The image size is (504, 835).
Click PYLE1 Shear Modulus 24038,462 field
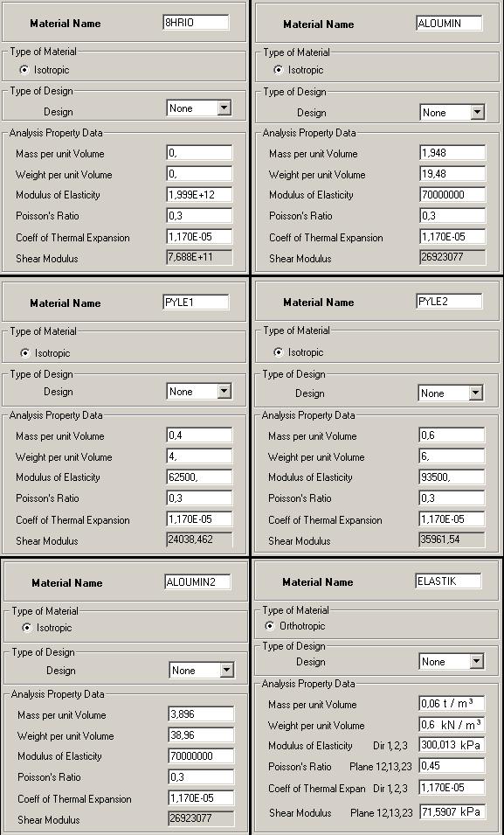pyautogui.click(x=199, y=539)
